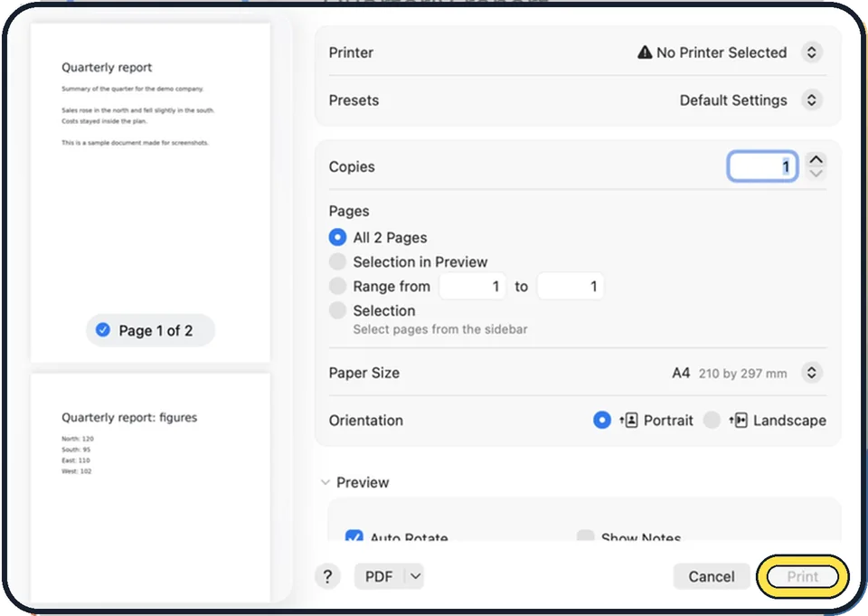Open the Paper Size A4 popup
The height and width of the screenshot is (616, 868).
tap(811, 373)
